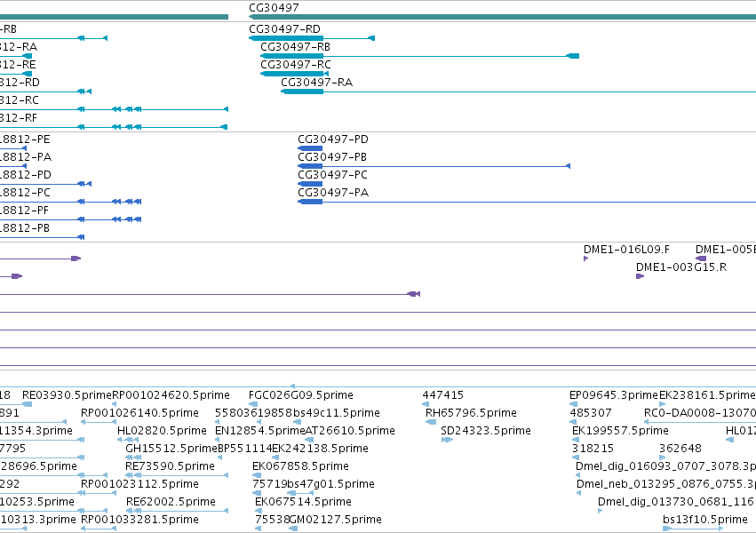
Task: Select the FGC026G09.5prime EST label
Action: pos(301,395)
